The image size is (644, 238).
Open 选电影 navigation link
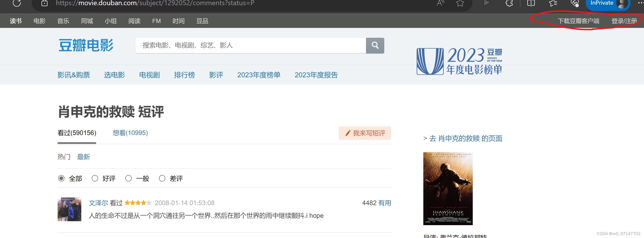pos(114,75)
